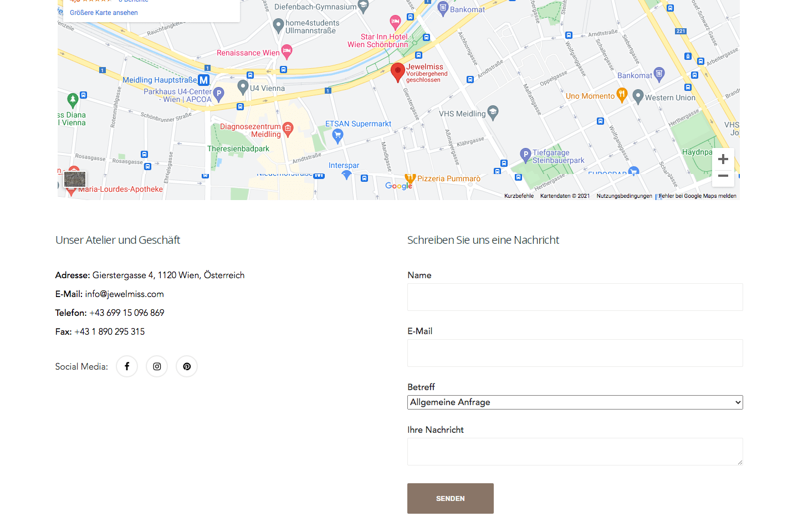The width and height of the screenshot is (798, 532).
Task: Click the red Jewelmiss map pin
Action: 397,72
